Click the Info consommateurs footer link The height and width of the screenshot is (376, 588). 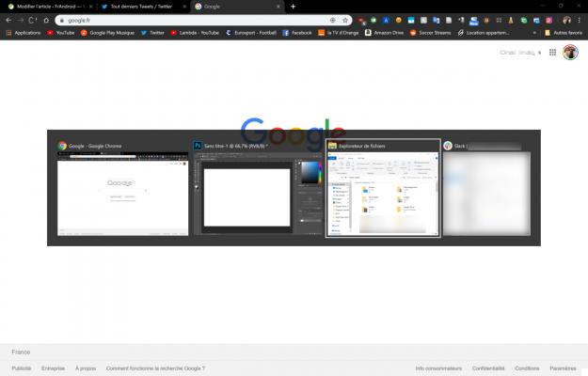438,368
